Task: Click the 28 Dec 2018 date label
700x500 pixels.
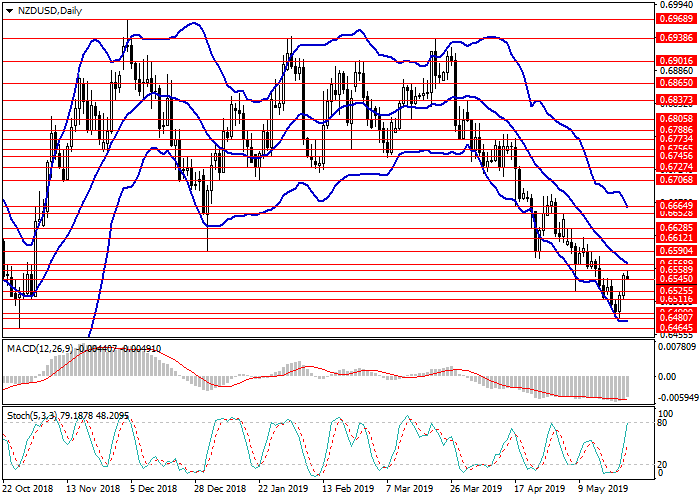Action: tap(218, 490)
